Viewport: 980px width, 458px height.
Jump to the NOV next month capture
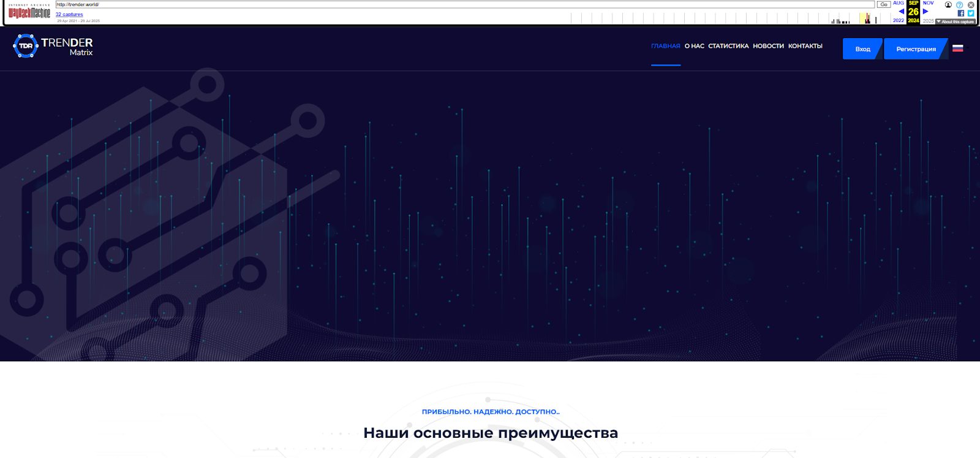tap(929, 3)
